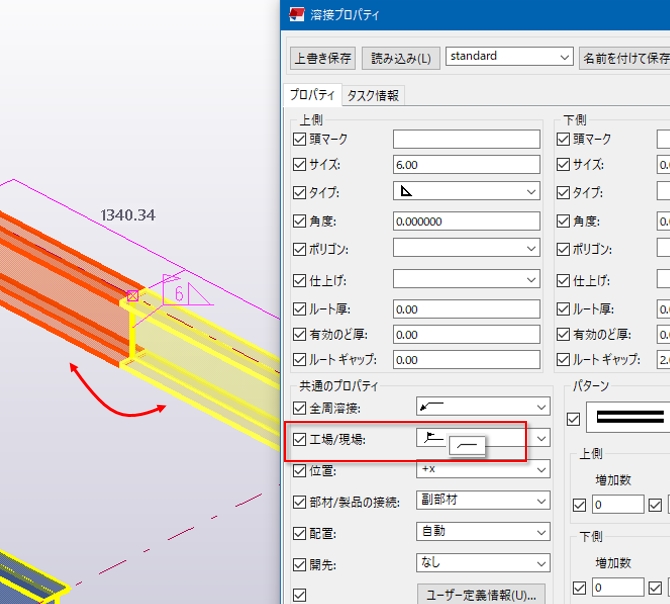
Task: Toggle 下側 仕上げ checkbox
Action: pyautogui.click(x=563, y=280)
